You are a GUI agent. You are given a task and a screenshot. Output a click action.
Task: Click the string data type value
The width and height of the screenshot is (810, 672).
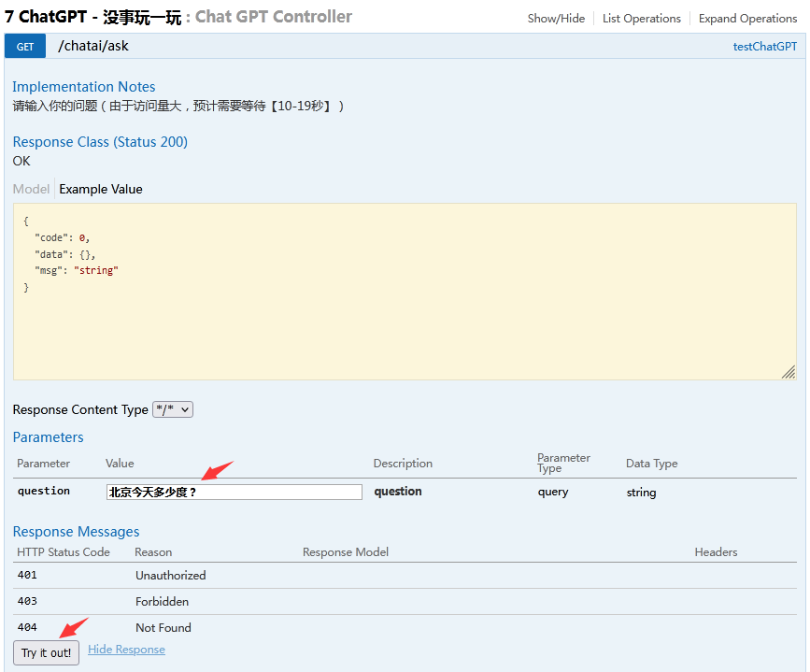click(641, 493)
